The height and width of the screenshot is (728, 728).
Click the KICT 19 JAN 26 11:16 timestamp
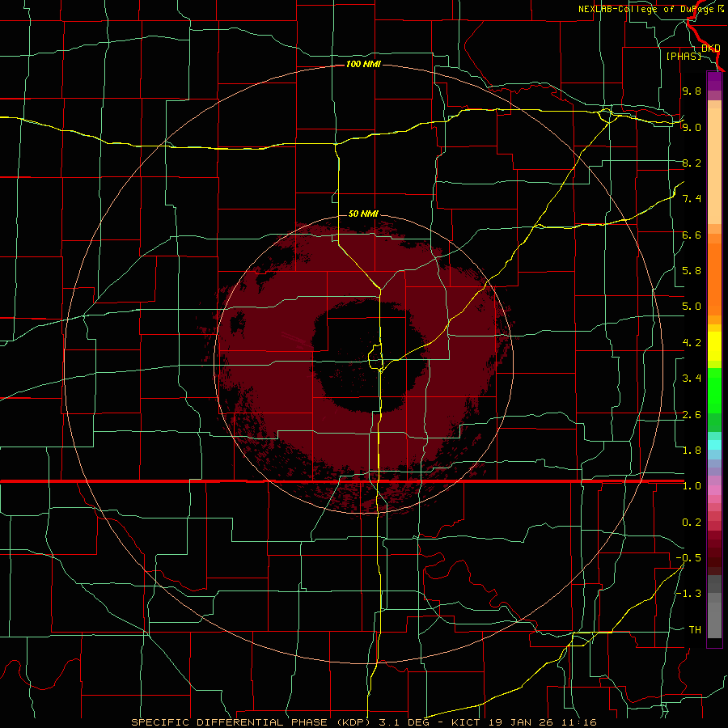tap(523, 722)
